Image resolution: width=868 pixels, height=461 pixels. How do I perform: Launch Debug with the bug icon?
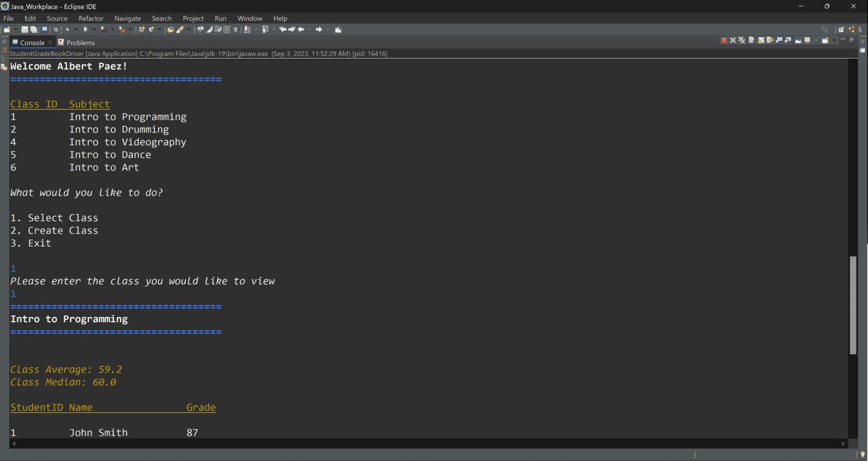click(67, 29)
